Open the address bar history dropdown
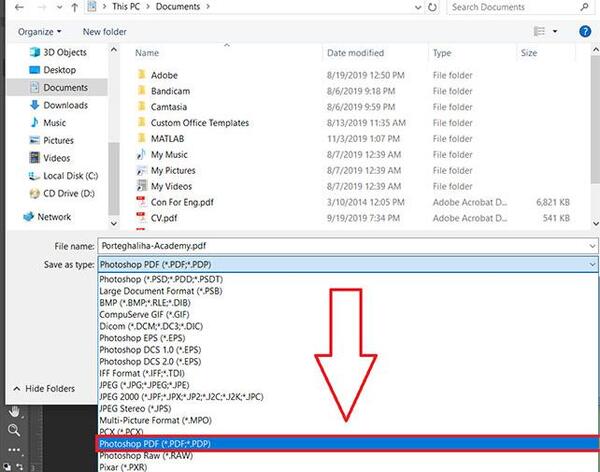The height and width of the screenshot is (472, 600). 418,7
